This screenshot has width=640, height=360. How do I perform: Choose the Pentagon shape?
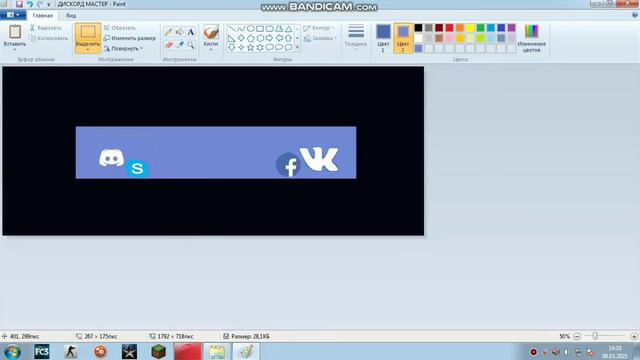coord(250,38)
